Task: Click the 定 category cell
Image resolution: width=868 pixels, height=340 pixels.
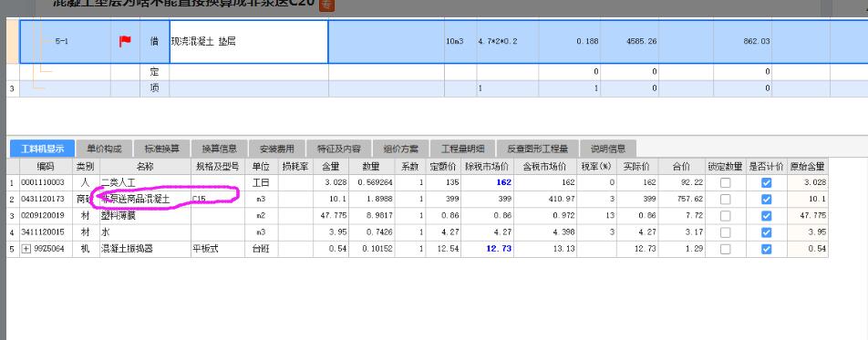Action: coord(154,72)
